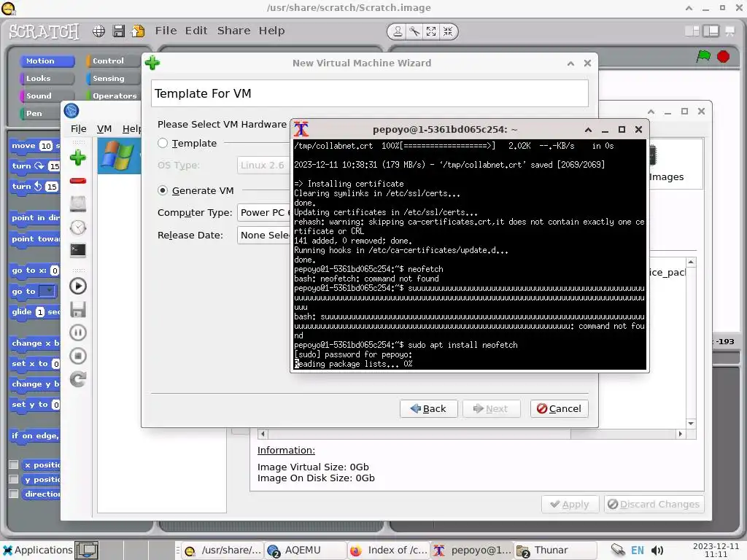Select the Sensing blocks category
This screenshot has width=747, height=560.
113,79
